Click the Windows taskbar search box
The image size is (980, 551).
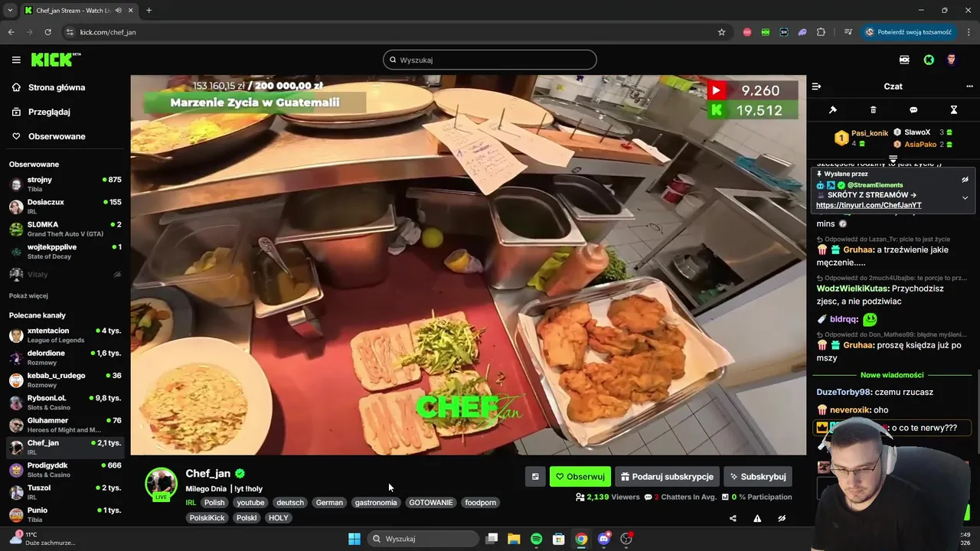423,539
